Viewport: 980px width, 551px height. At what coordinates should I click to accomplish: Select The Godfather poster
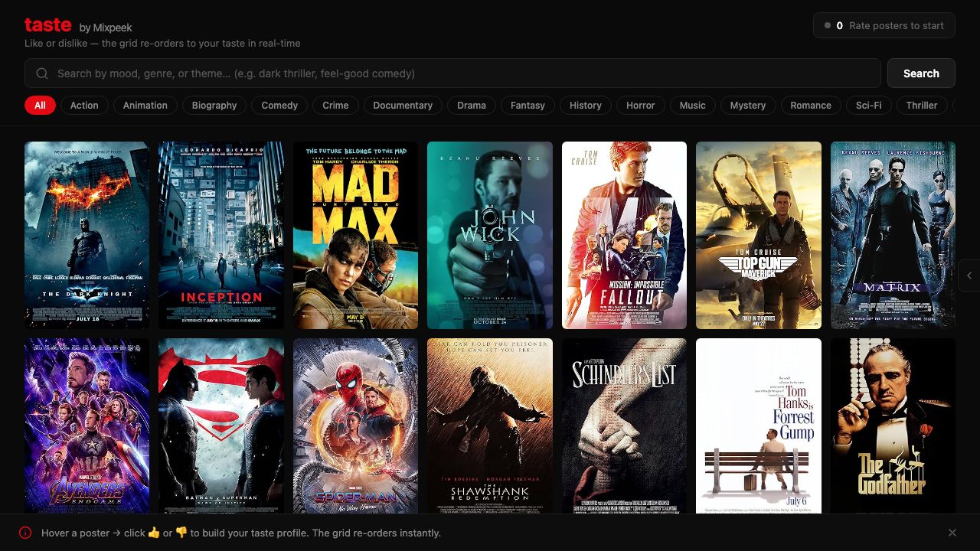[x=893, y=426]
